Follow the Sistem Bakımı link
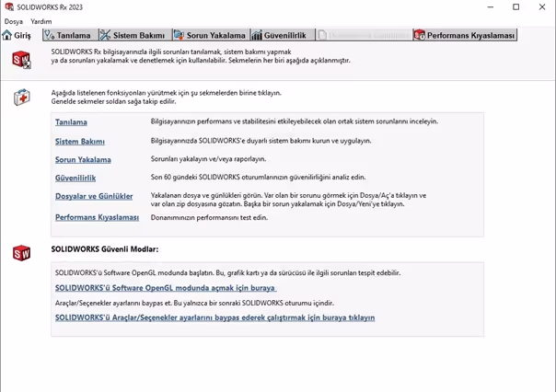Screen dimensions: 556x392 point(80,142)
